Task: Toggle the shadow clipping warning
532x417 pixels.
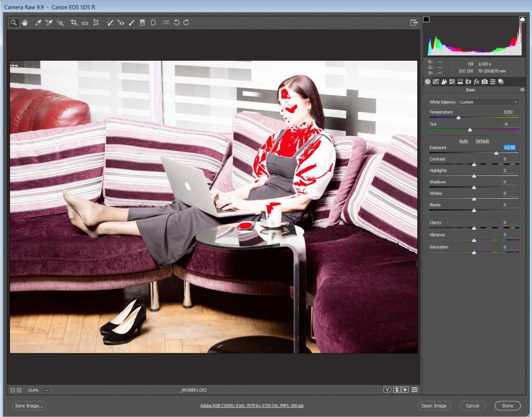Action: click(x=427, y=19)
